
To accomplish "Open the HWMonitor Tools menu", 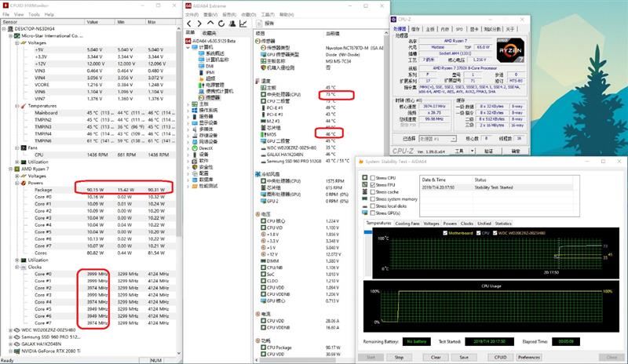I will [x=34, y=14].
